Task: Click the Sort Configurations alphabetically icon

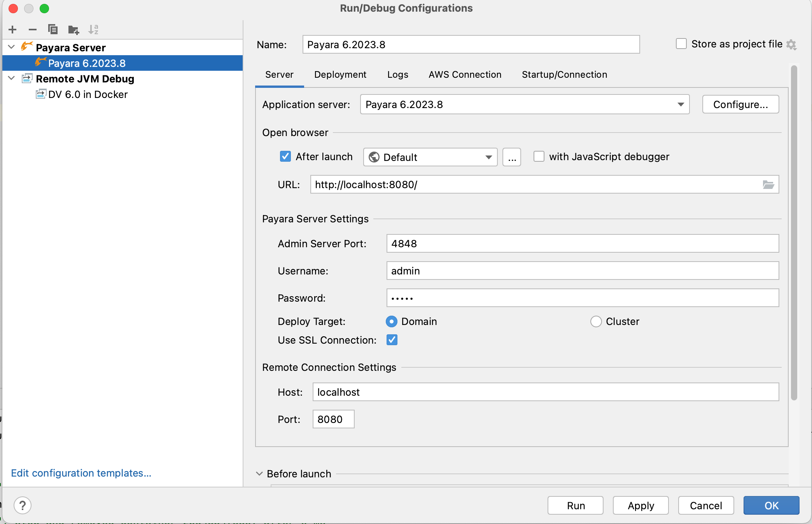Action: [x=93, y=30]
